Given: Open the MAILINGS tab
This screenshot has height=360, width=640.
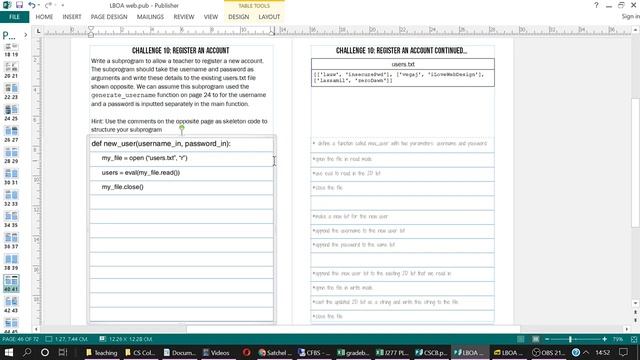Looking at the screenshot, I should point(150,17).
